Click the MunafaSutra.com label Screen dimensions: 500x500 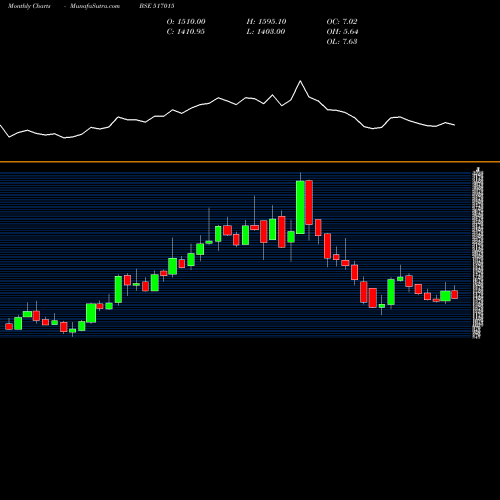95,6
